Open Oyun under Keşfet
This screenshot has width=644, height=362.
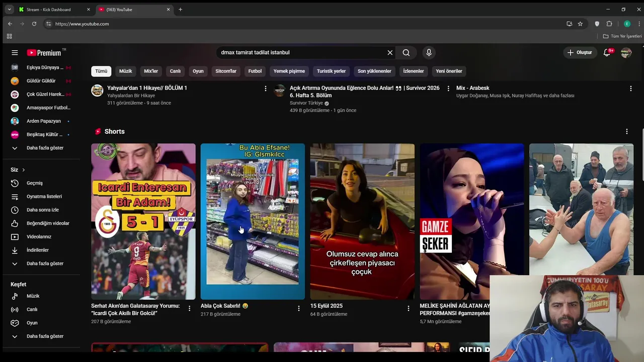pos(41,323)
